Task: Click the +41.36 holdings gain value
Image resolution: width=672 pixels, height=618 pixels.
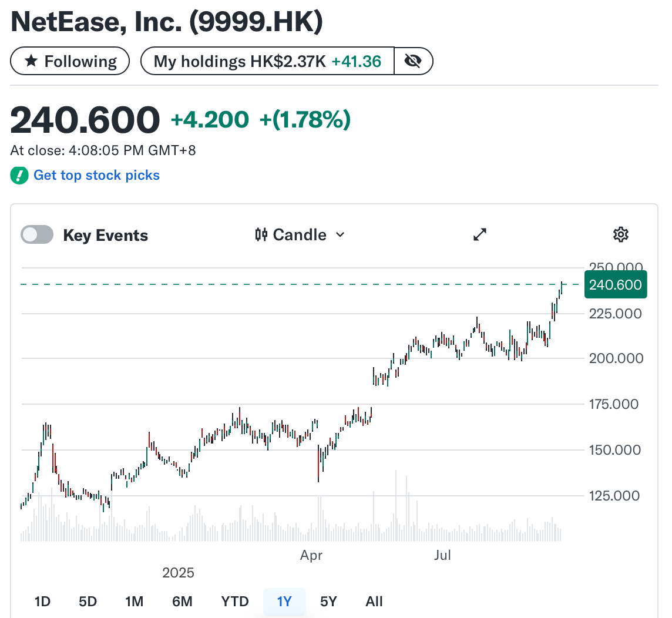Action: [x=357, y=62]
